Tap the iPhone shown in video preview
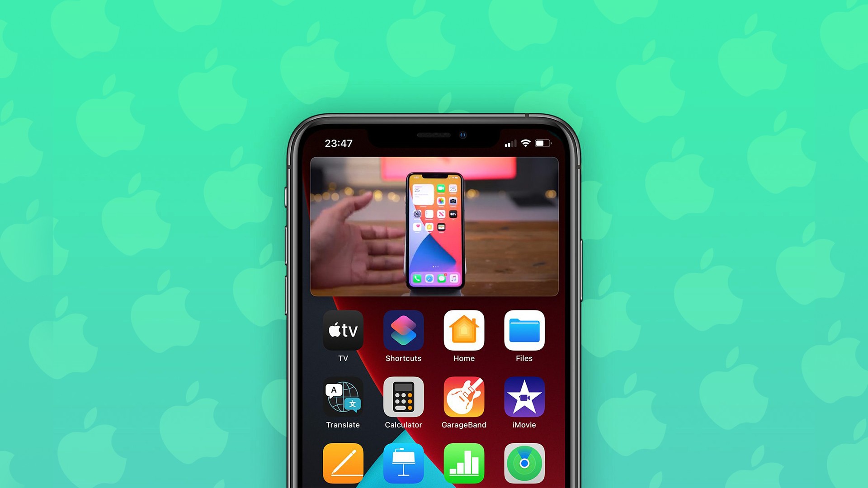Image resolution: width=868 pixels, height=488 pixels. click(x=435, y=230)
